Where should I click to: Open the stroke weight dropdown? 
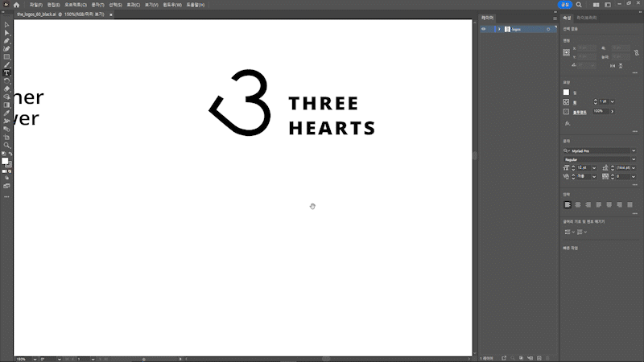tap(612, 101)
